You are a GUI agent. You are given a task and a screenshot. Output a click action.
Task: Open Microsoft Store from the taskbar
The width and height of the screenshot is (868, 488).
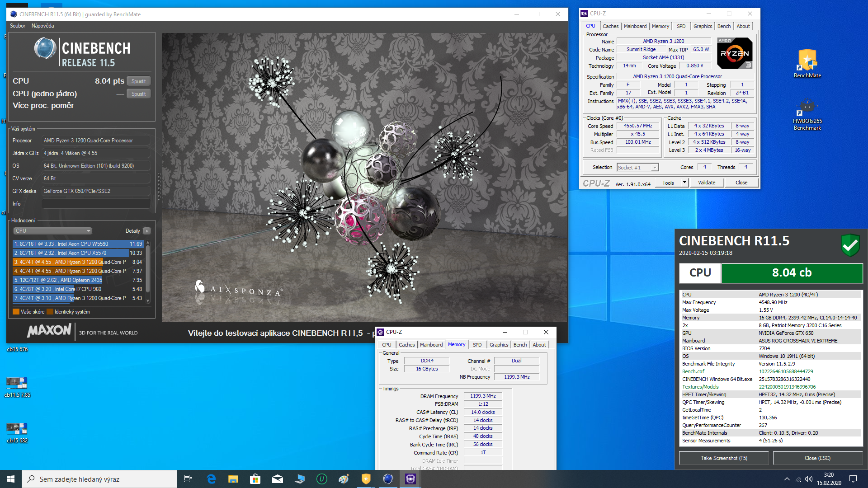pyautogui.click(x=255, y=479)
